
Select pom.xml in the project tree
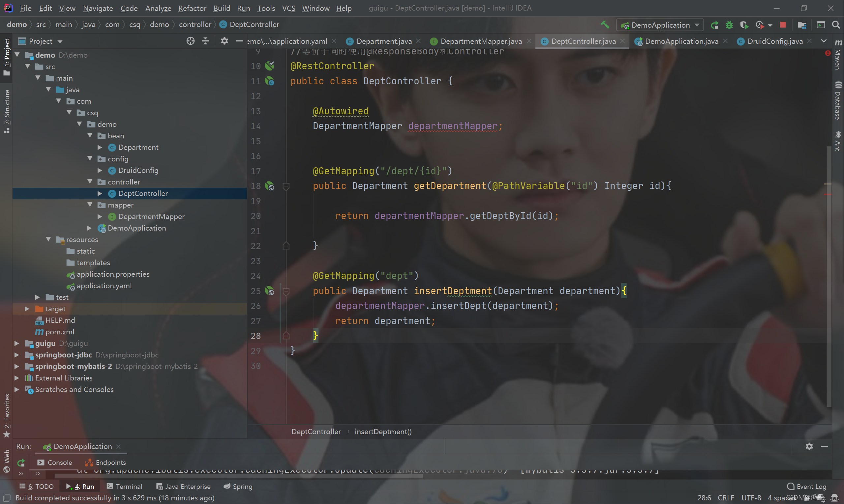[x=60, y=332]
